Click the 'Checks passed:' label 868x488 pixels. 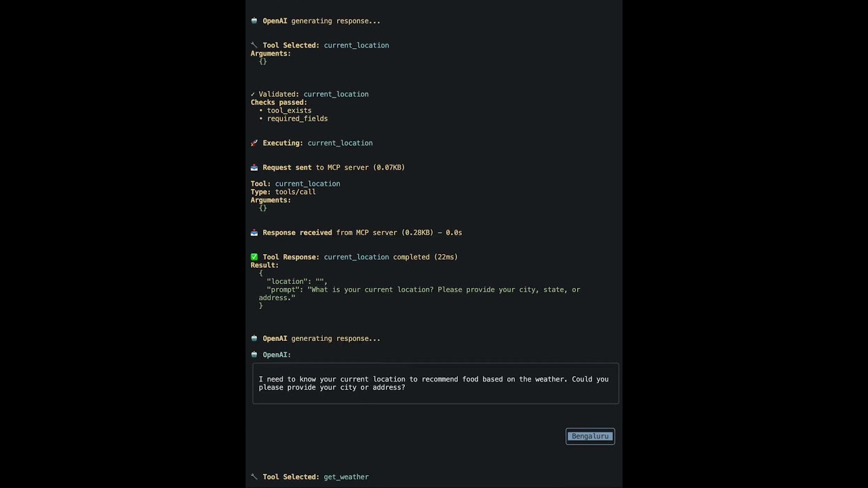279,102
